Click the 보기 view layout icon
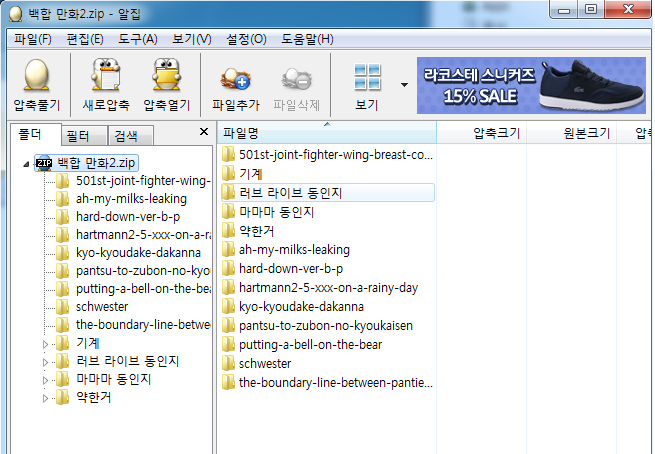 tap(367, 76)
